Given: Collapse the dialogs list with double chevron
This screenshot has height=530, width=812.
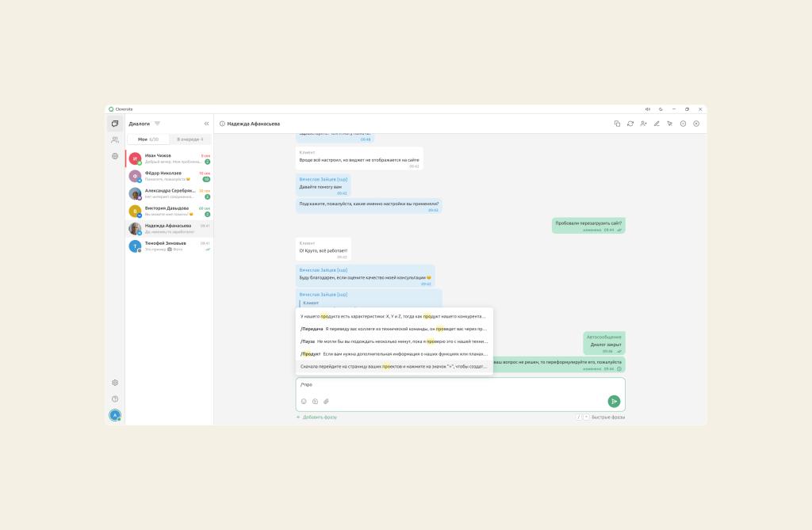Looking at the screenshot, I should (207, 124).
